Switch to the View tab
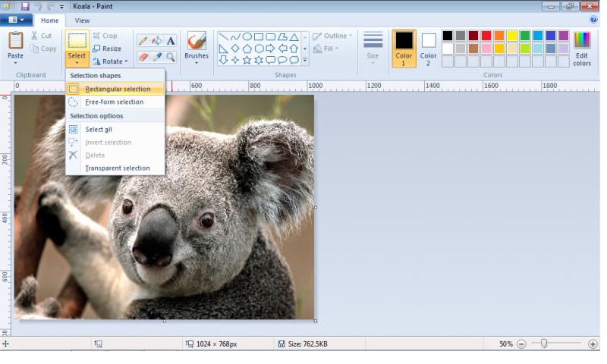The height and width of the screenshot is (364, 607). (x=82, y=20)
